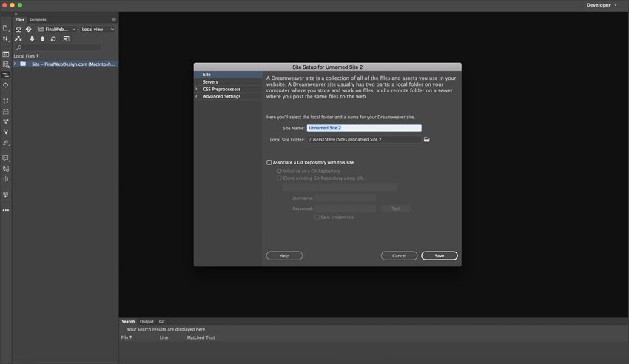Screen dimensions: 629x364
Task: Expand the Site - FinalWebDesign.com tree row
Action: click(16, 64)
